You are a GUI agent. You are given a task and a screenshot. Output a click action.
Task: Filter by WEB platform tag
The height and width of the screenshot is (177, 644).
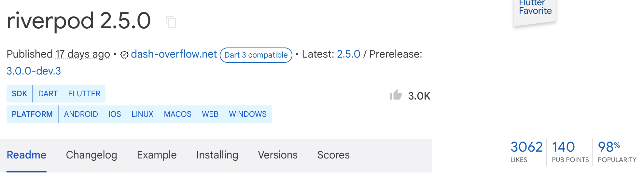tap(210, 114)
